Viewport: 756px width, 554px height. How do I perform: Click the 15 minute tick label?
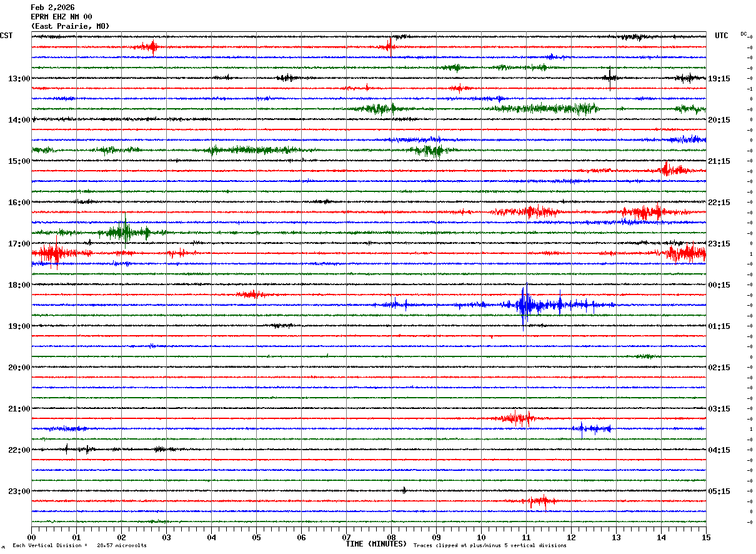(706, 537)
